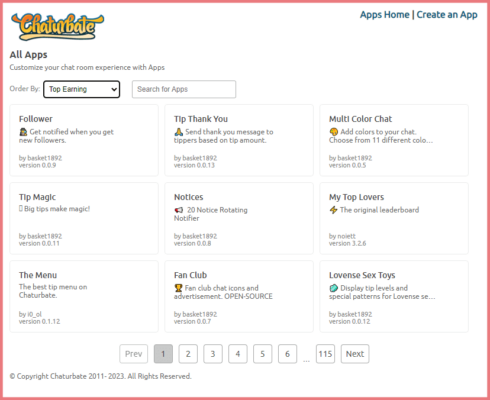The width and height of the screenshot is (490, 400).
Task: Go to page 6 of apps
Action: 287,354
